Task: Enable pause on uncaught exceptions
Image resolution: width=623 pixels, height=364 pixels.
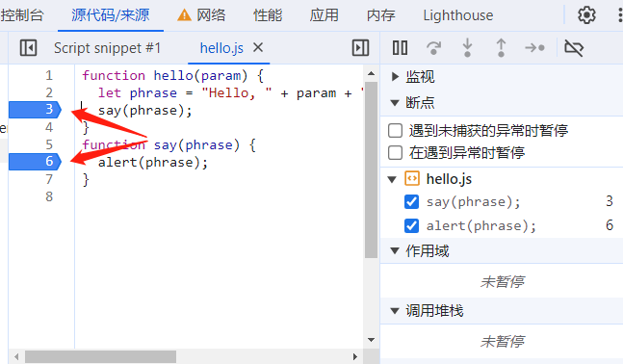Action: (395, 130)
